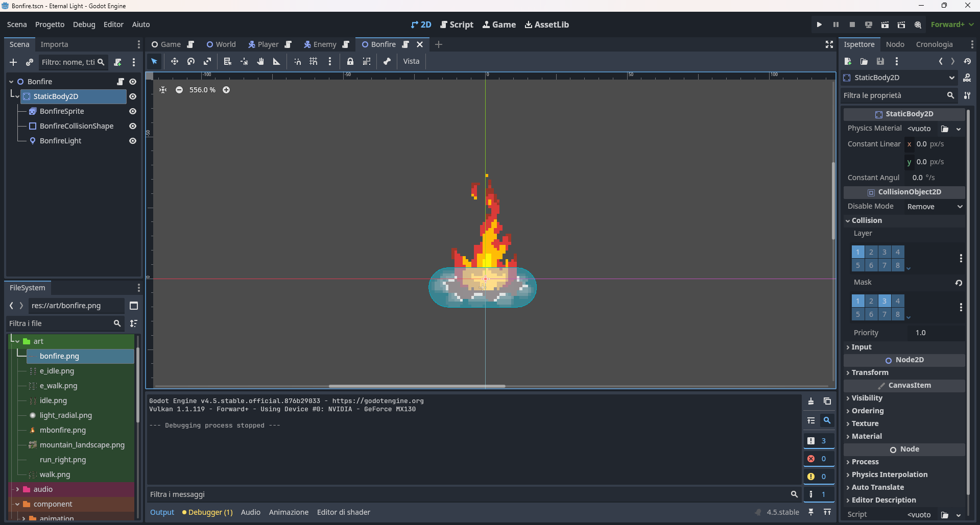The image size is (980, 525).
Task: Toggle collision Layer bit 2
Action: tap(871, 252)
